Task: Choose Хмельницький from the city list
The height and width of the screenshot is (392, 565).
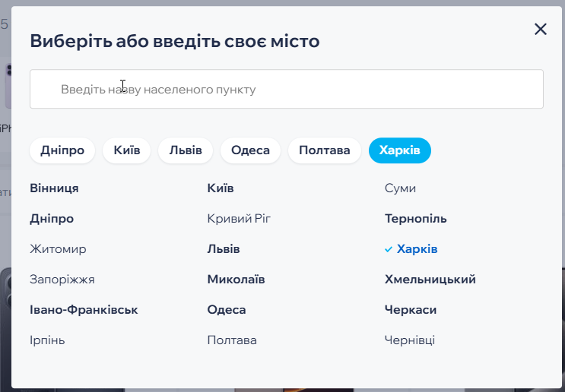Action: tap(430, 280)
